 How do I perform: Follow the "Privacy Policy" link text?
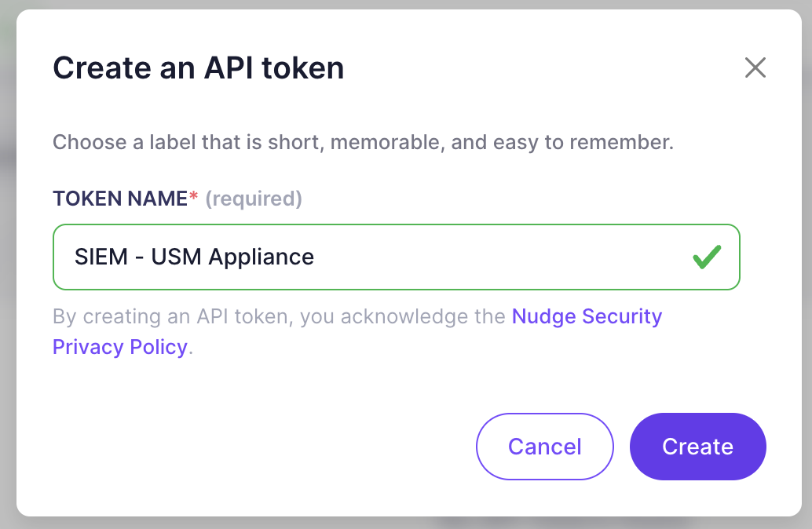click(x=120, y=346)
